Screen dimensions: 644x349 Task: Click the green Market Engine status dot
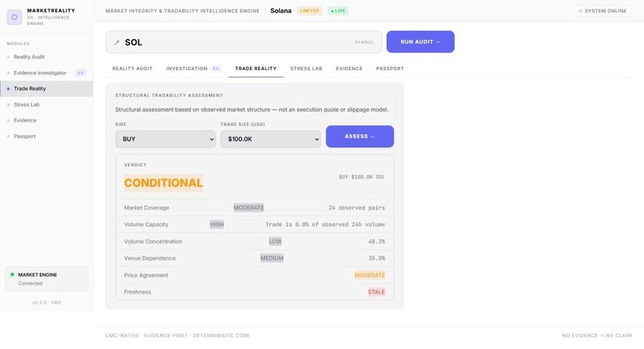tap(12, 274)
